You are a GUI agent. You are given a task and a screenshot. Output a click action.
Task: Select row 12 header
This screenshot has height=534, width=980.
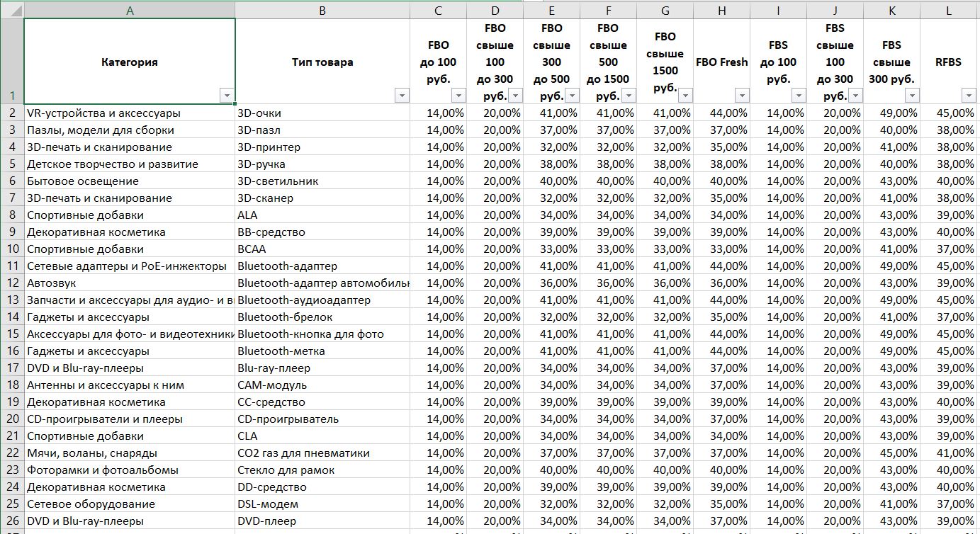[12, 283]
